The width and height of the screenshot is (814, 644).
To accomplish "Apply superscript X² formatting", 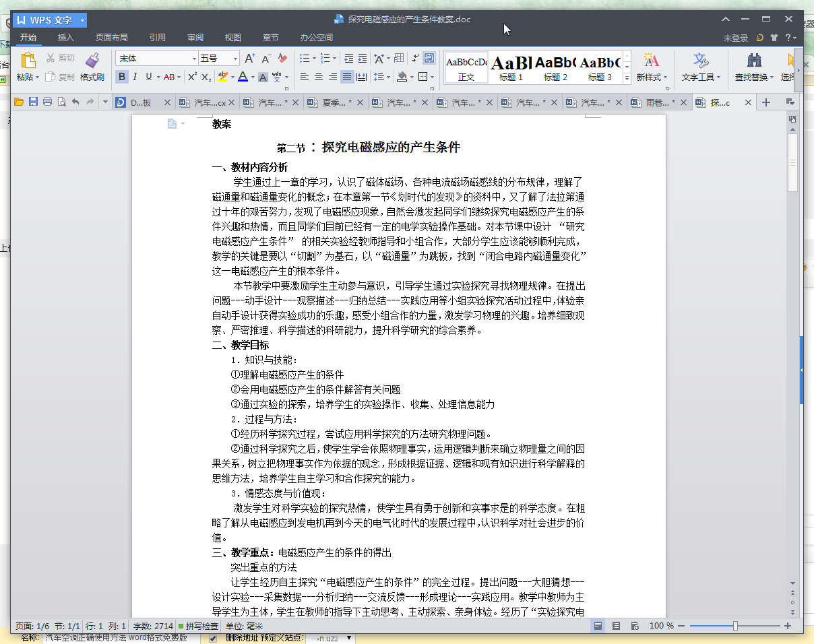I will point(192,77).
